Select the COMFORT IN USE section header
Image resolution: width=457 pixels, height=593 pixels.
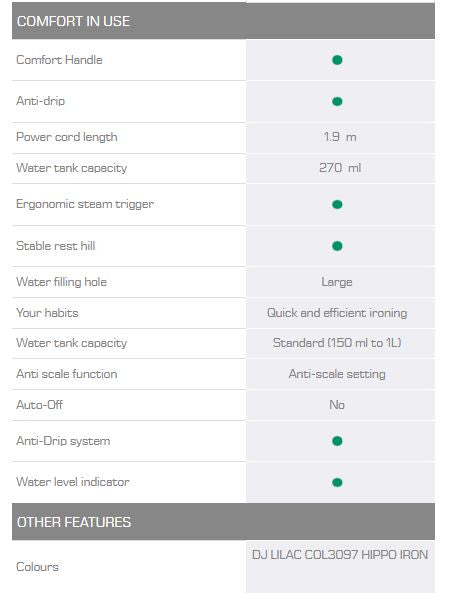click(223, 21)
